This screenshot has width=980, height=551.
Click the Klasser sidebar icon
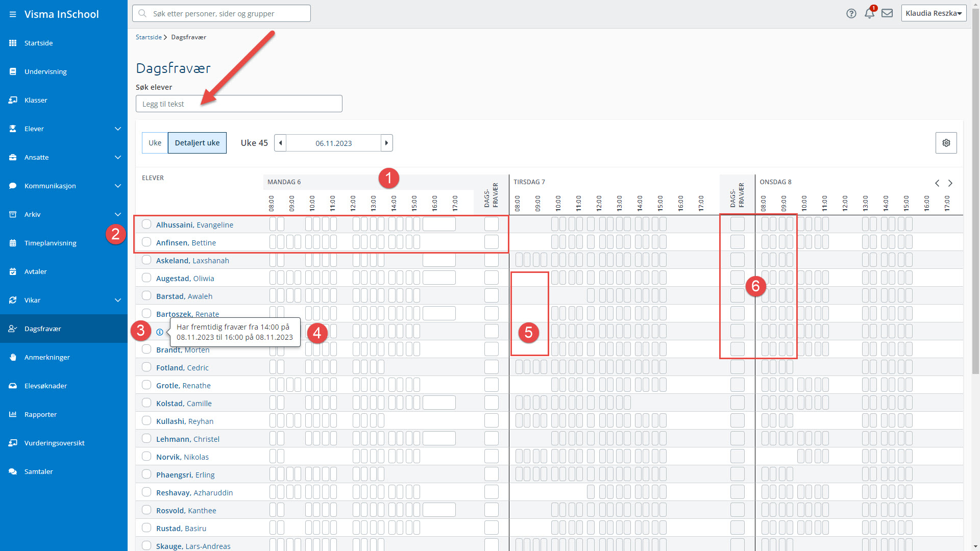13,100
